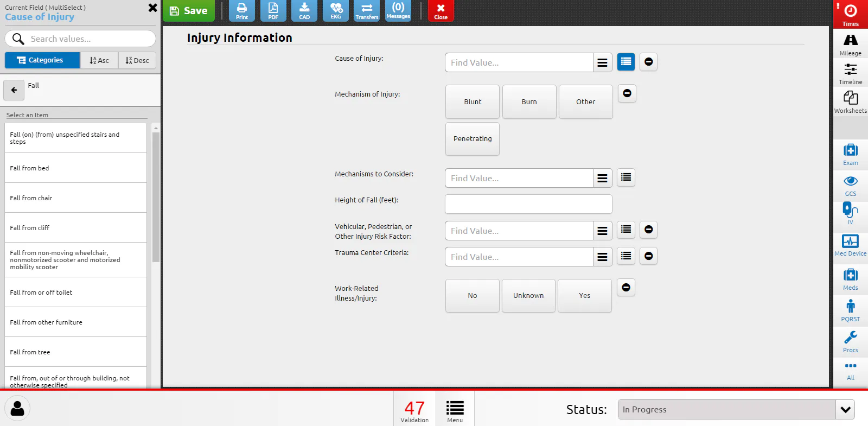
Task: Show All sidebar sections
Action: click(x=851, y=371)
